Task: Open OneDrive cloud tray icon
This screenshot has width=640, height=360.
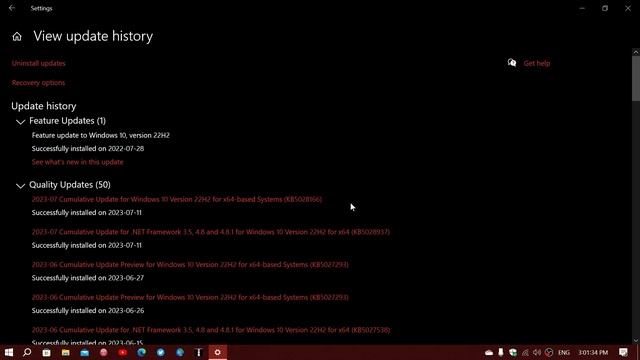Action: [489, 353]
